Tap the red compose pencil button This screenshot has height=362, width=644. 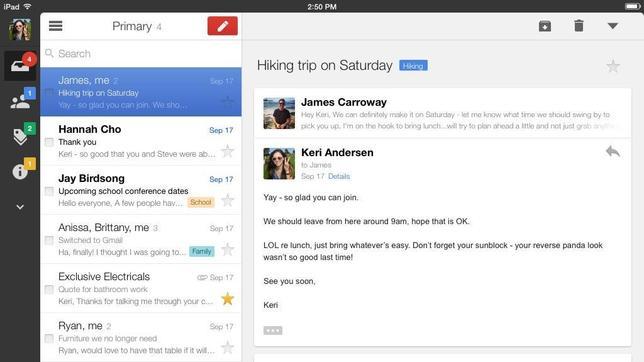click(222, 26)
